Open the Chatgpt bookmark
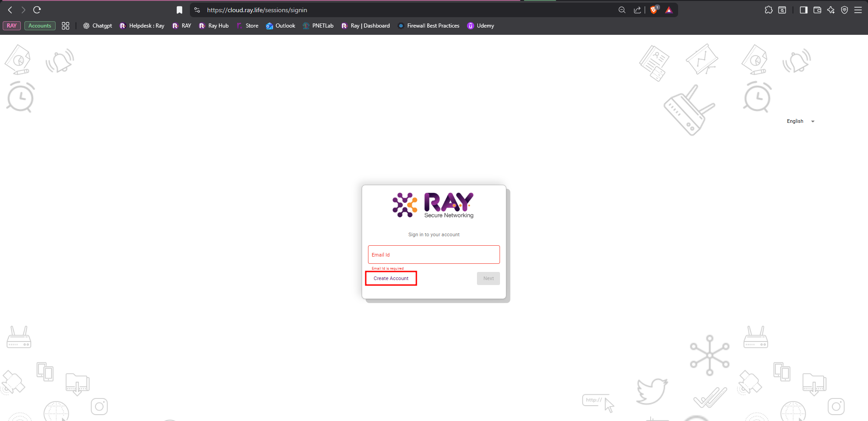Viewport: 868px width, 421px height. 98,26
